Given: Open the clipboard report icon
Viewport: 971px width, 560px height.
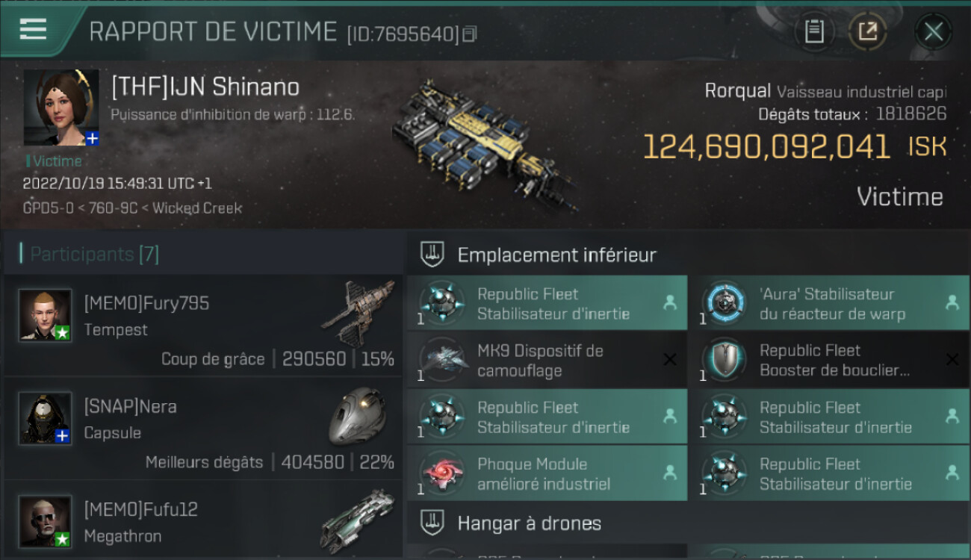Looking at the screenshot, I should pyautogui.click(x=814, y=32).
